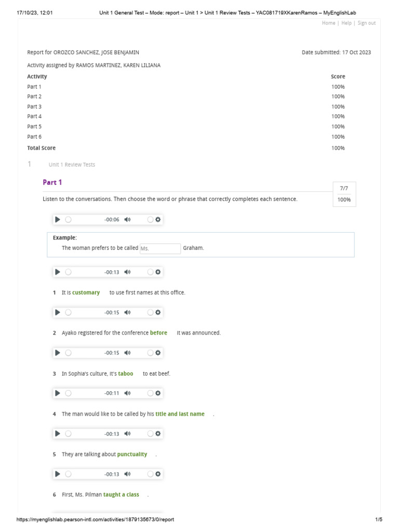Click the Home link
Screen dimensions: 399x532
point(328,23)
